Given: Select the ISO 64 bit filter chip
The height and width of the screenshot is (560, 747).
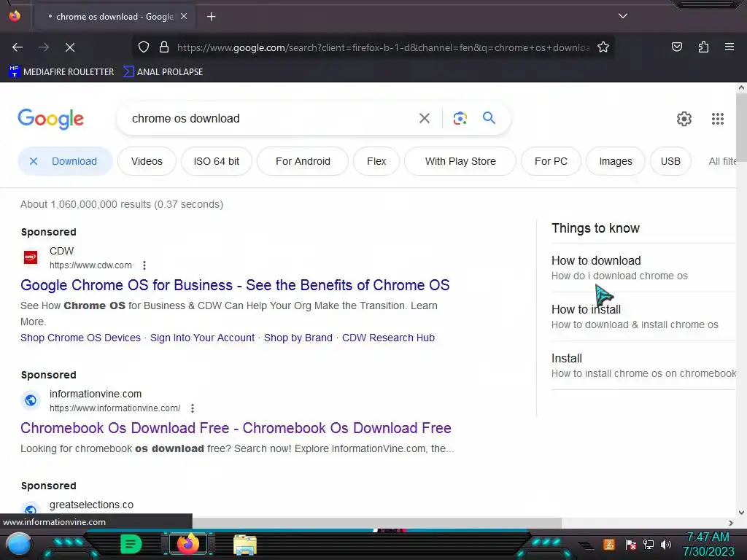Looking at the screenshot, I should (x=216, y=161).
